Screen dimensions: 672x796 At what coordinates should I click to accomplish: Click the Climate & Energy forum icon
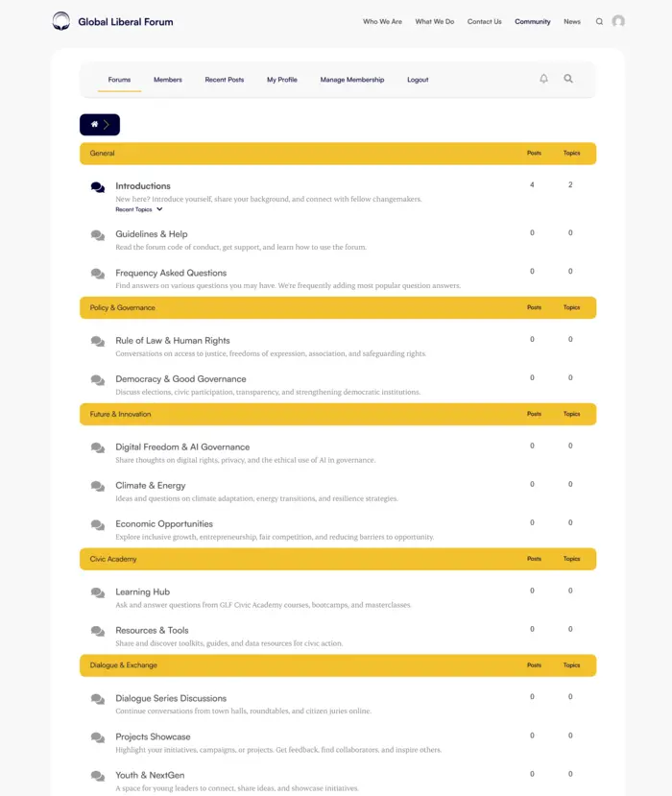tap(97, 486)
